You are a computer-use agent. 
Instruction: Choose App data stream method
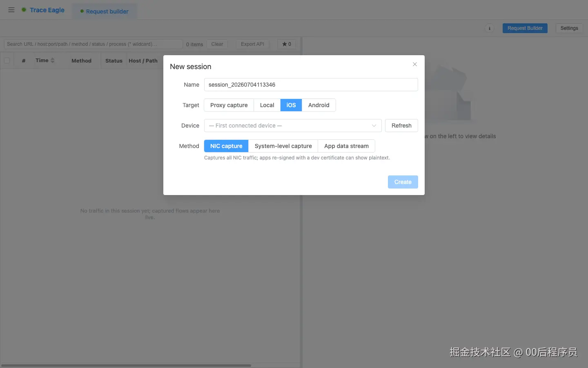tap(346, 146)
